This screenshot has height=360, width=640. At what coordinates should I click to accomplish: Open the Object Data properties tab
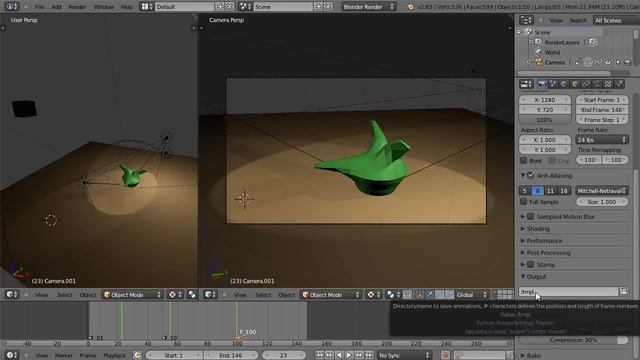click(x=597, y=84)
